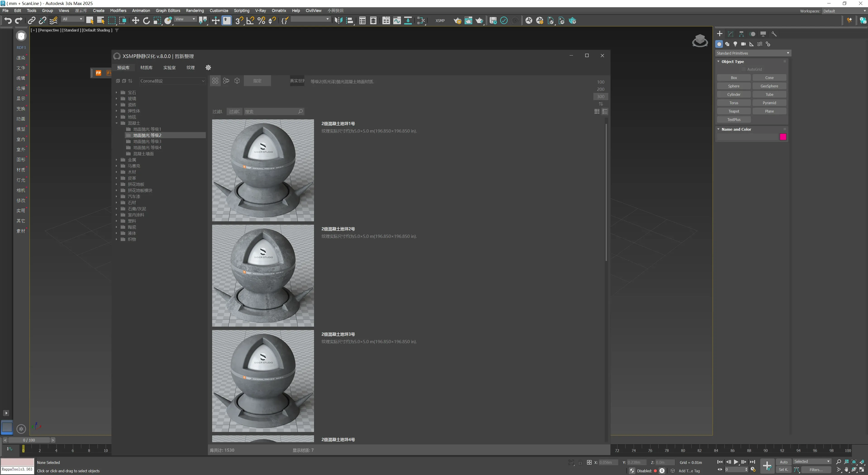
Task: Switch to the 材质库 tab
Action: click(146, 68)
